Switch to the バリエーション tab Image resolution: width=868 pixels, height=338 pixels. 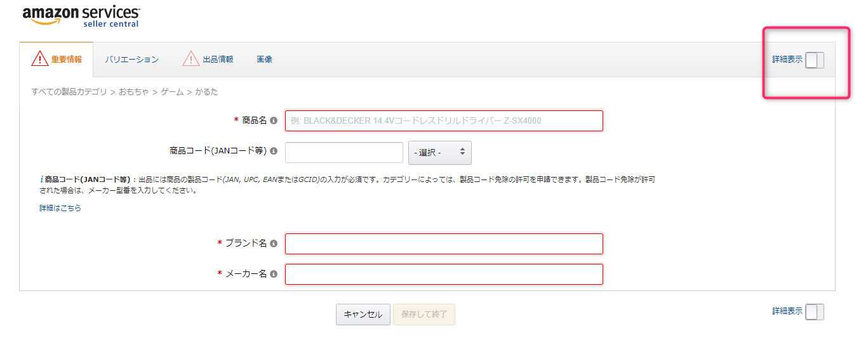pyautogui.click(x=132, y=60)
